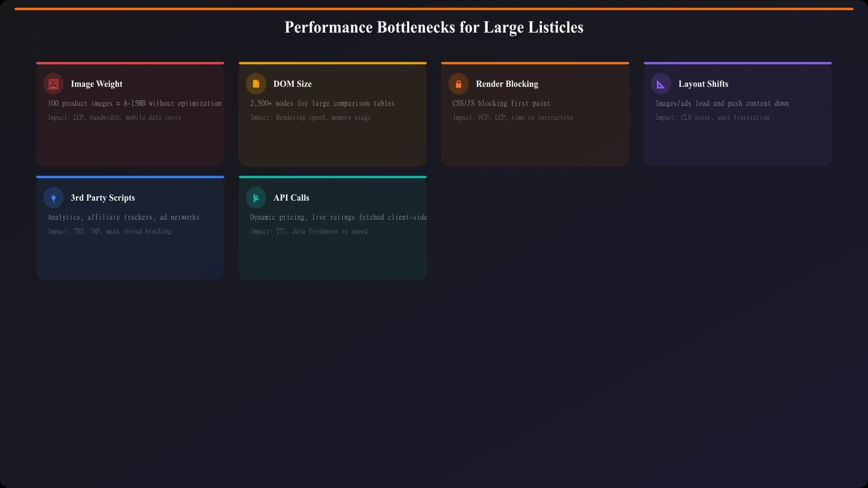
Task: Click the red accent bar above Image Weight
Action: click(130, 63)
